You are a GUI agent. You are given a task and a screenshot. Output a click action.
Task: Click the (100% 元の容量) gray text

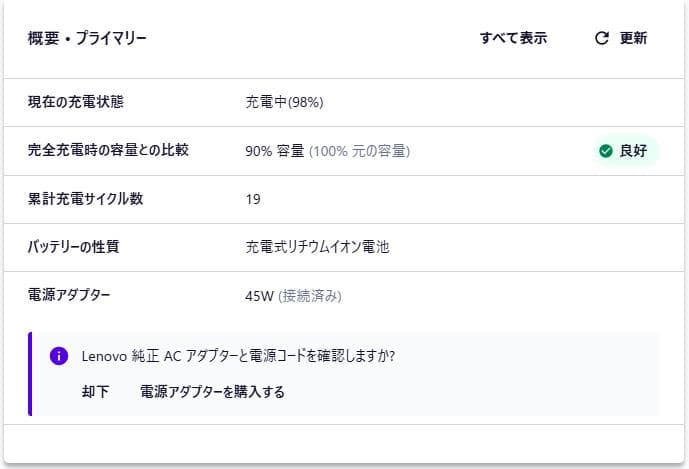359,151
